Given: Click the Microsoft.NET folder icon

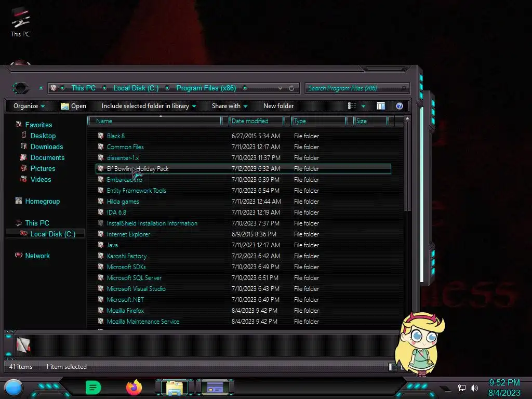Looking at the screenshot, I should tap(101, 299).
